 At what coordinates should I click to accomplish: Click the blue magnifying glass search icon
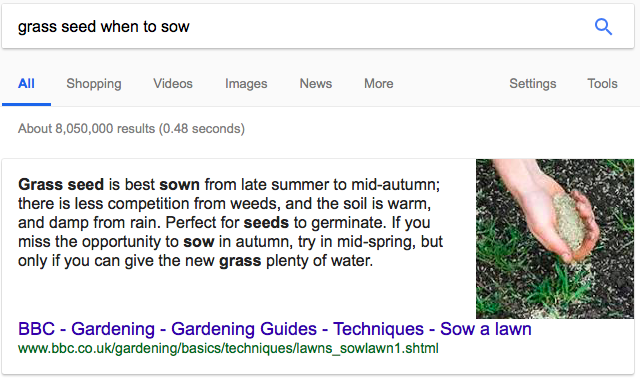(x=603, y=27)
